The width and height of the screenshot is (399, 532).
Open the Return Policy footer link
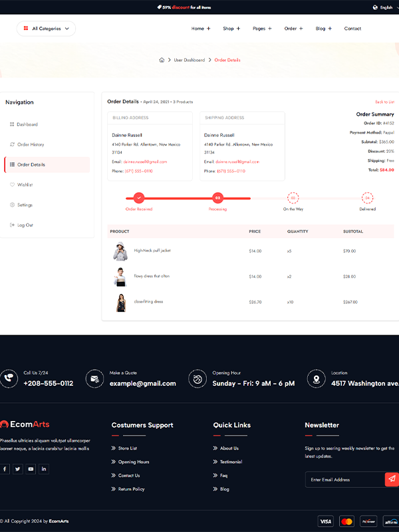[131, 489]
